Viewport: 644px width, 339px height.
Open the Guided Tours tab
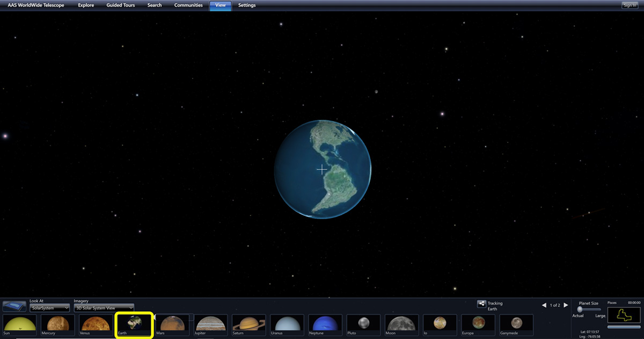pos(121,5)
